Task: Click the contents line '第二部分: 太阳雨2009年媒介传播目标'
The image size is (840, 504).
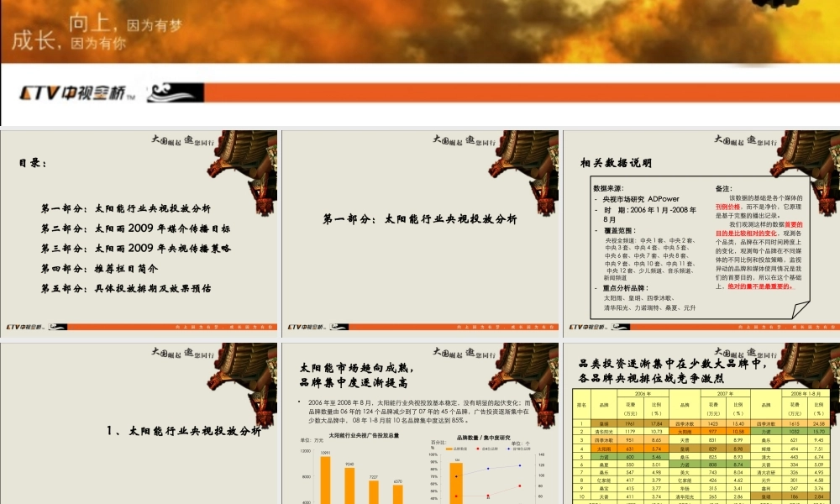Action: coord(135,228)
